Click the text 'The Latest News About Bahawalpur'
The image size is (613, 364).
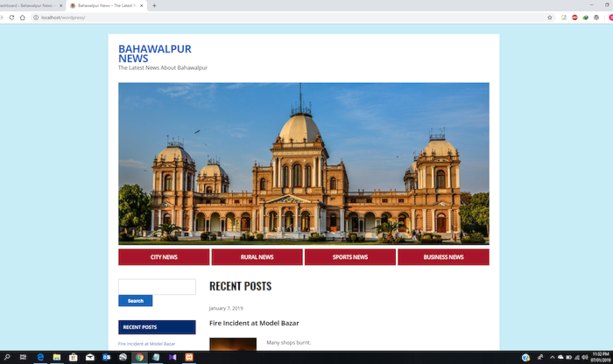(163, 67)
